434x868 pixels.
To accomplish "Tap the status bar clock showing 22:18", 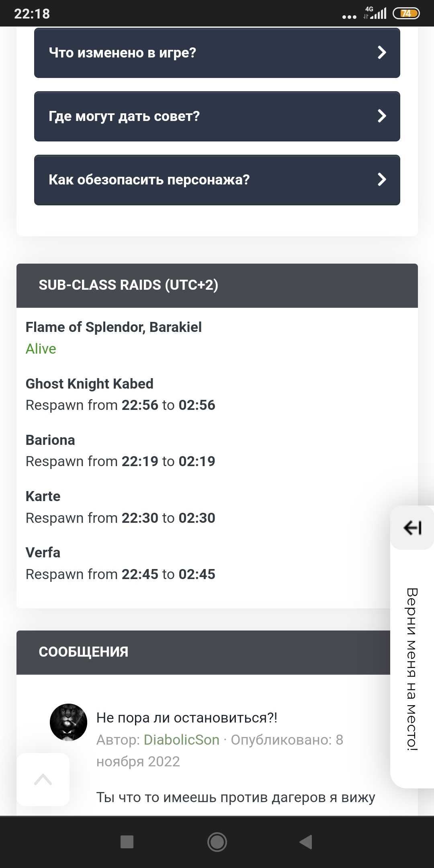I will tap(32, 14).
